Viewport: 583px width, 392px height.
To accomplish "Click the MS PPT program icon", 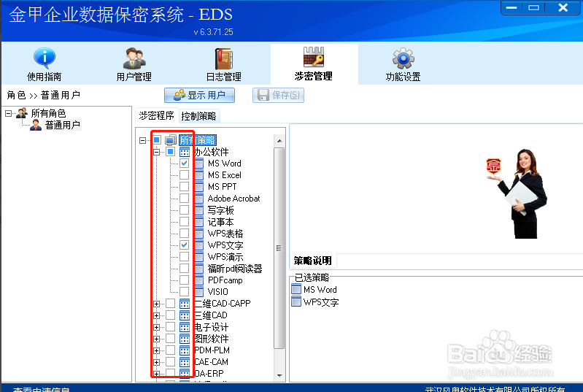I will tap(198, 187).
